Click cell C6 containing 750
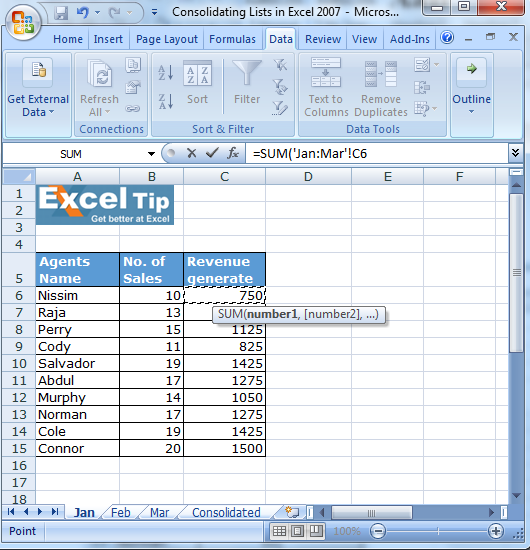Screen dimensions: 530x550 tap(224, 295)
